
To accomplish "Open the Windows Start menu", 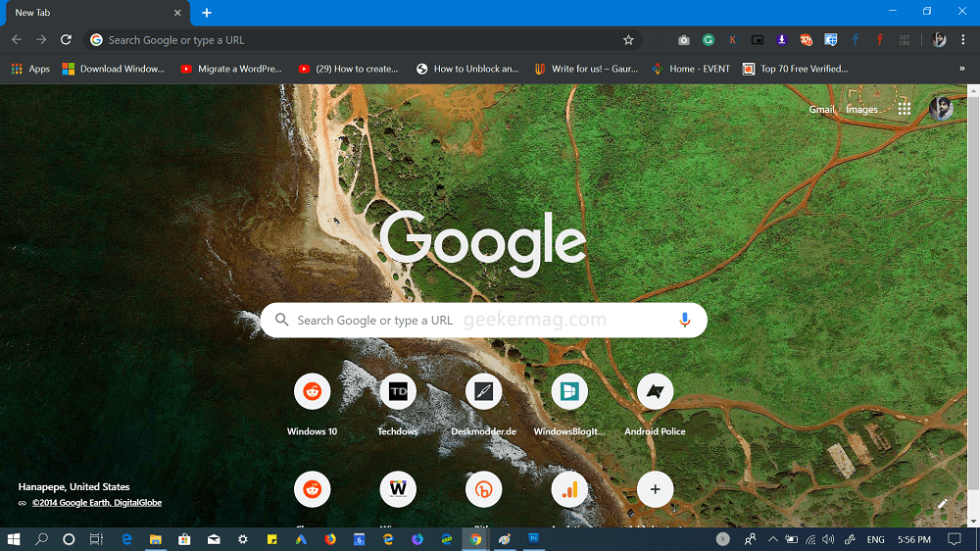I will pyautogui.click(x=13, y=539).
